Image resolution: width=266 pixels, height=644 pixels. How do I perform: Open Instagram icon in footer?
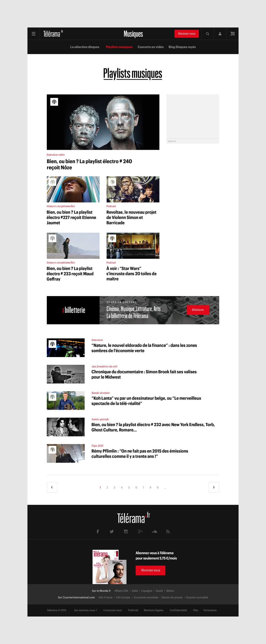126,532
